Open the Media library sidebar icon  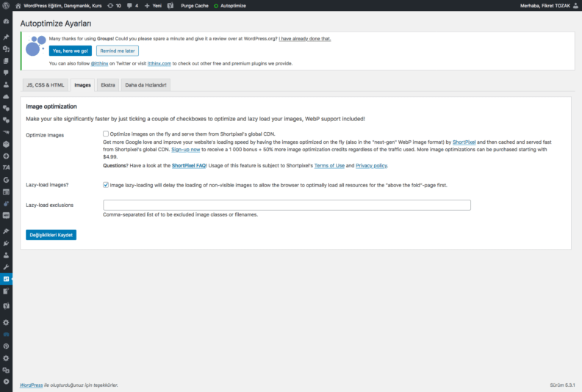click(6, 49)
